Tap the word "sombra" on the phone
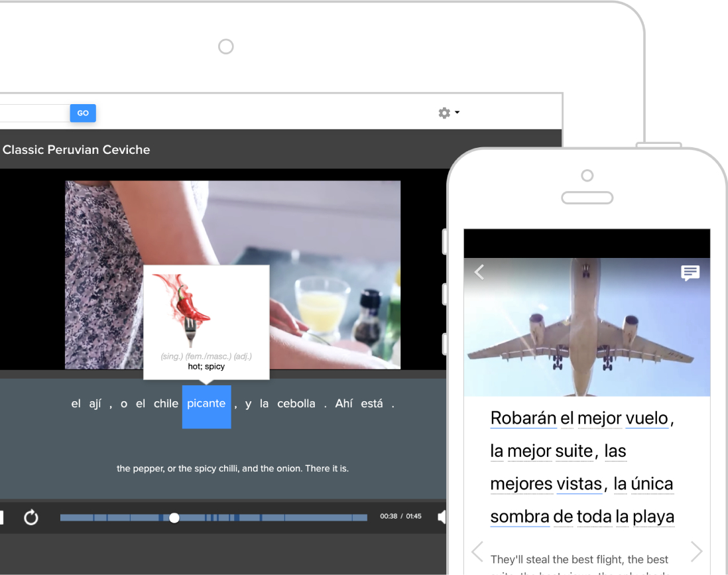728x575 pixels. tap(520, 517)
